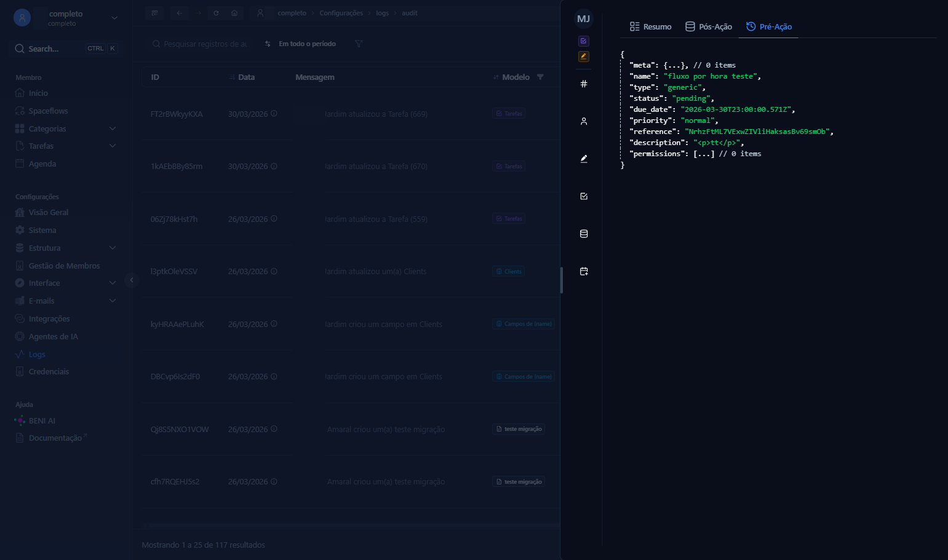The height and width of the screenshot is (560, 948).
Task: Switch to the Resumo tab
Action: 650,26
